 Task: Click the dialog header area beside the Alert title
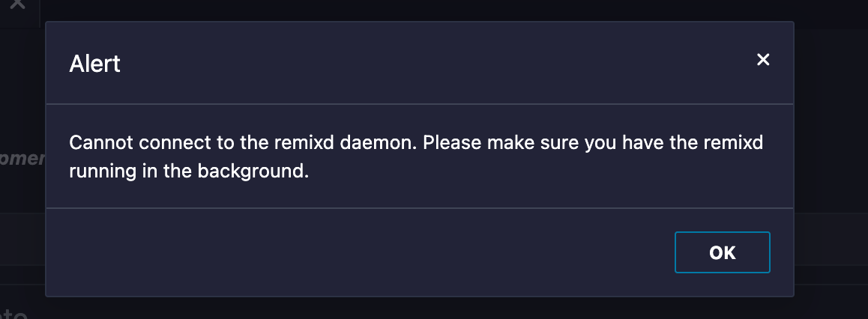[437, 64]
